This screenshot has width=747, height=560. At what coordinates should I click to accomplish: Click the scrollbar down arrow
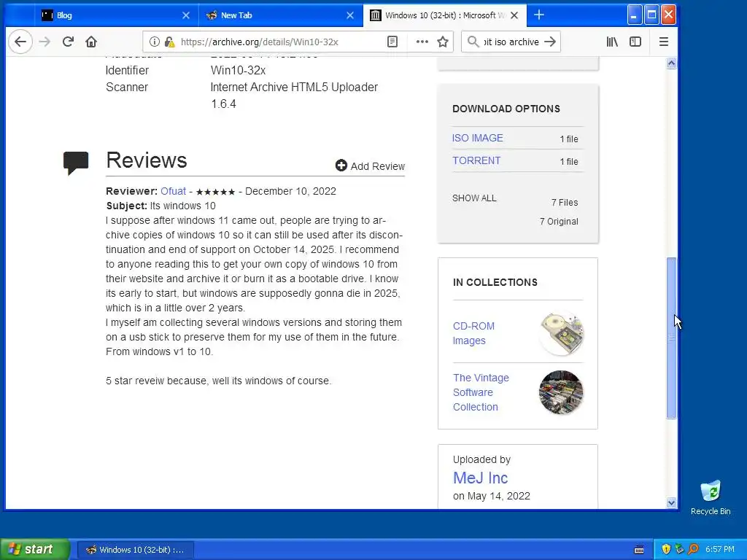[671, 502]
